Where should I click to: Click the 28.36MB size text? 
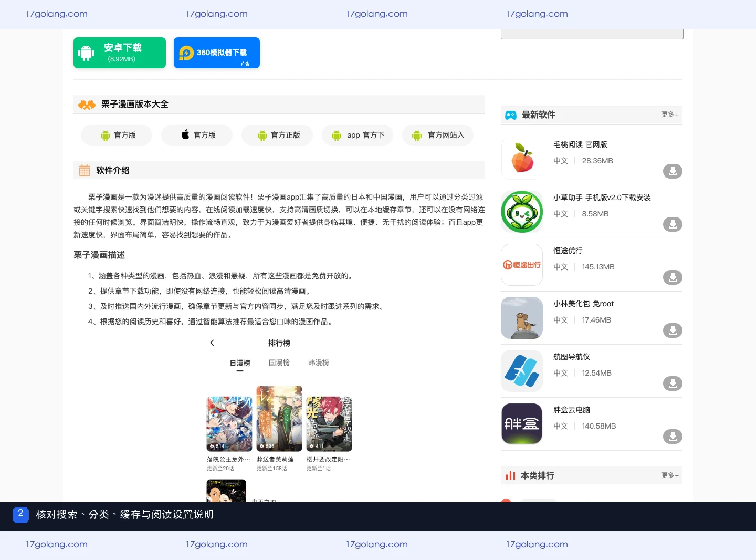(597, 161)
